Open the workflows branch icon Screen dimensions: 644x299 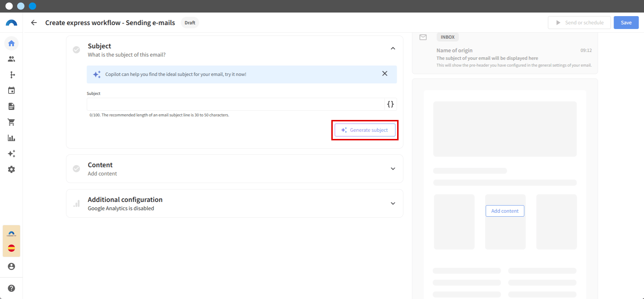(11, 75)
